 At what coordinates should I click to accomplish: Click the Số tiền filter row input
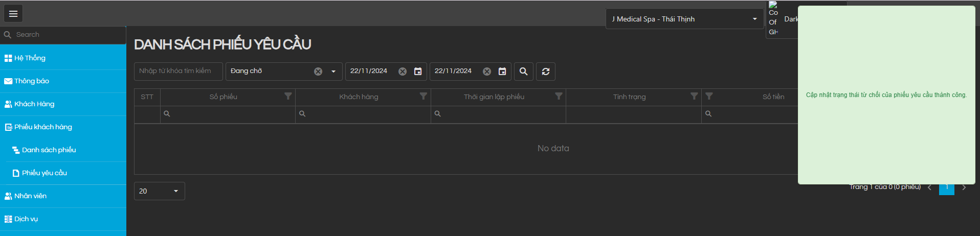click(x=750, y=114)
